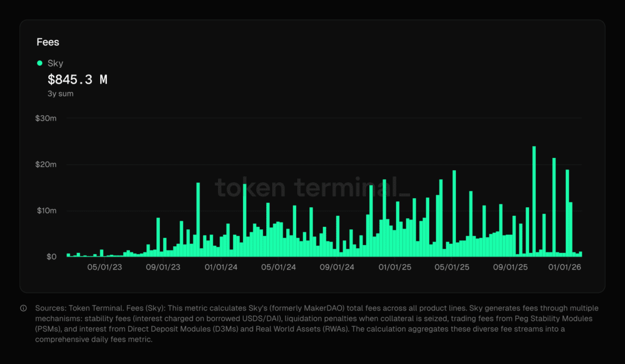Screen dimensions: 625x364
Task: Click the green Sky legend dot
Action: [40, 63]
